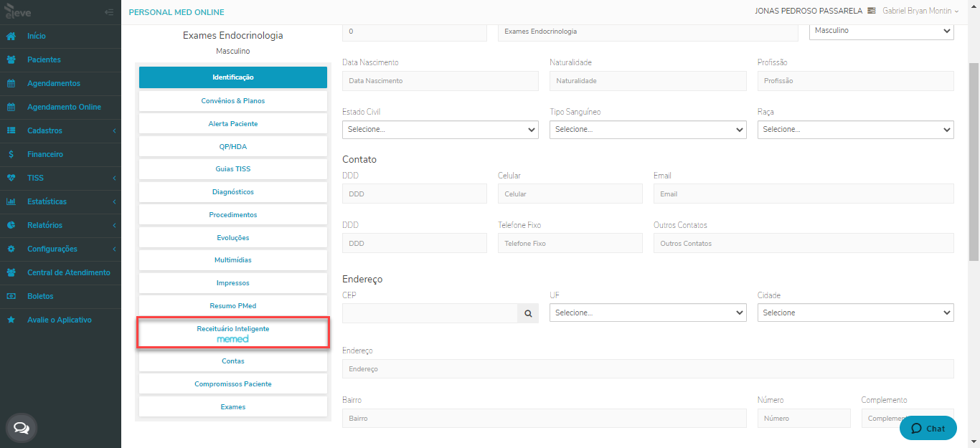Expand the TISS submenu arrow

click(114, 178)
